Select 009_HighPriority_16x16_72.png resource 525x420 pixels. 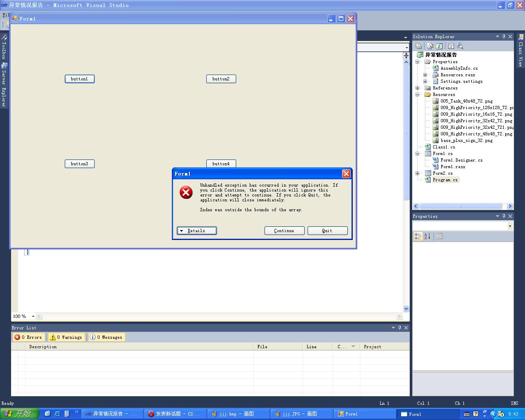coord(476,114)
